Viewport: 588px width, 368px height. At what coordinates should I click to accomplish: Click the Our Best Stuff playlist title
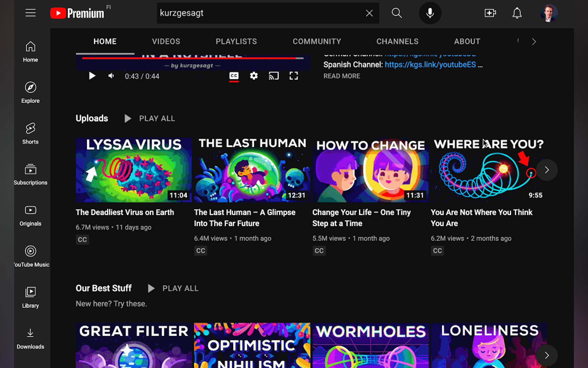coord(103,288)
